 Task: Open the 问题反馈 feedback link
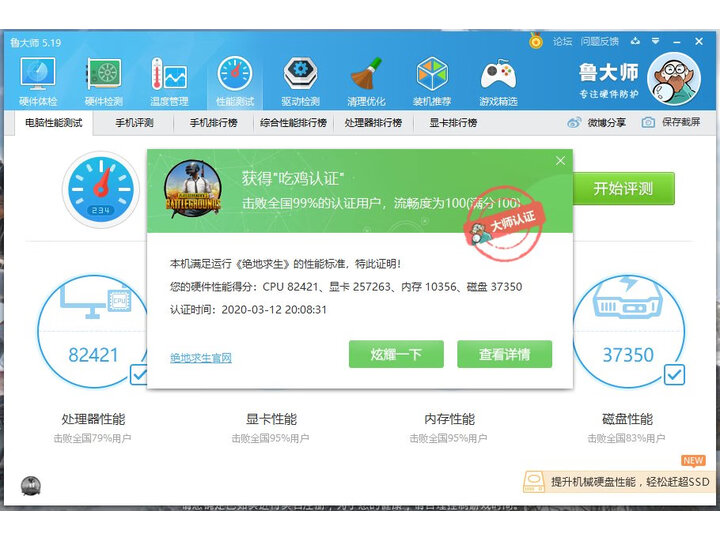(x=599, y=41)
